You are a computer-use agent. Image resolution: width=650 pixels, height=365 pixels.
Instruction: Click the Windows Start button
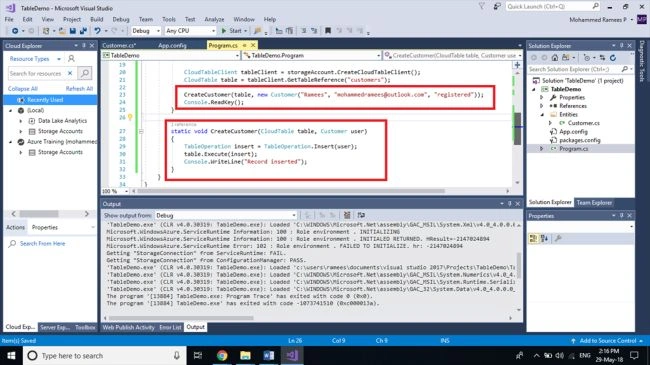pos(11,355)
